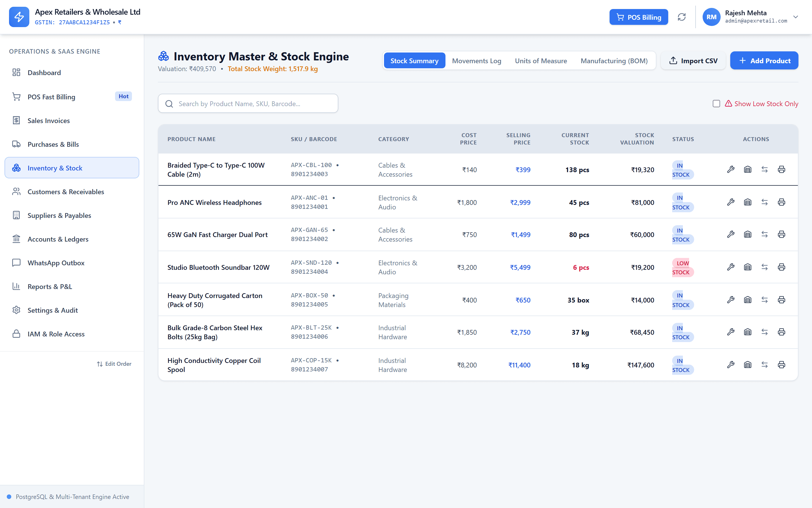Screen dimensions: 812x508
Task: Expand the Rajesh Mehta account dropdown chevron
Action: (x=795, y=17)
